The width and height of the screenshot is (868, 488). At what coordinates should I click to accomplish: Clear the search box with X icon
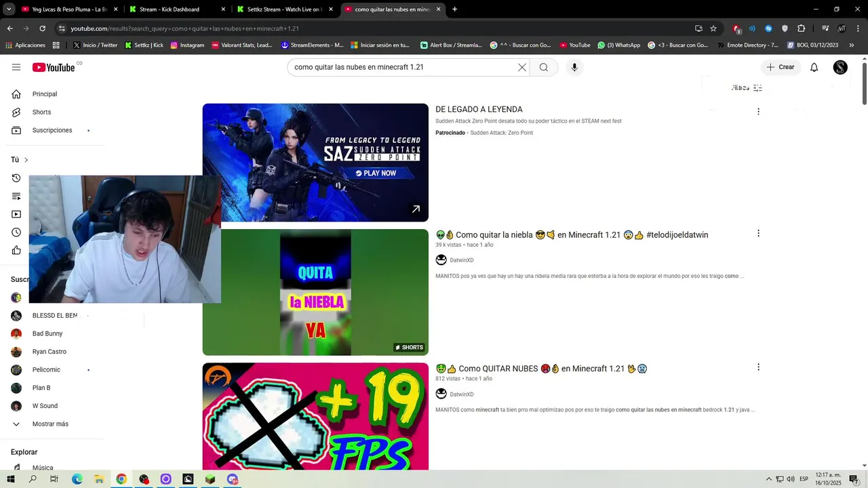point(522,67)
